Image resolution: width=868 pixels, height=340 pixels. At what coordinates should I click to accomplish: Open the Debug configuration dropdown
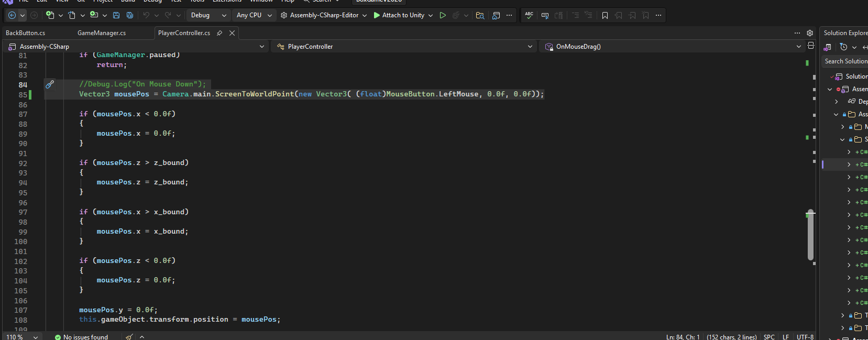[x=208, y=15]
